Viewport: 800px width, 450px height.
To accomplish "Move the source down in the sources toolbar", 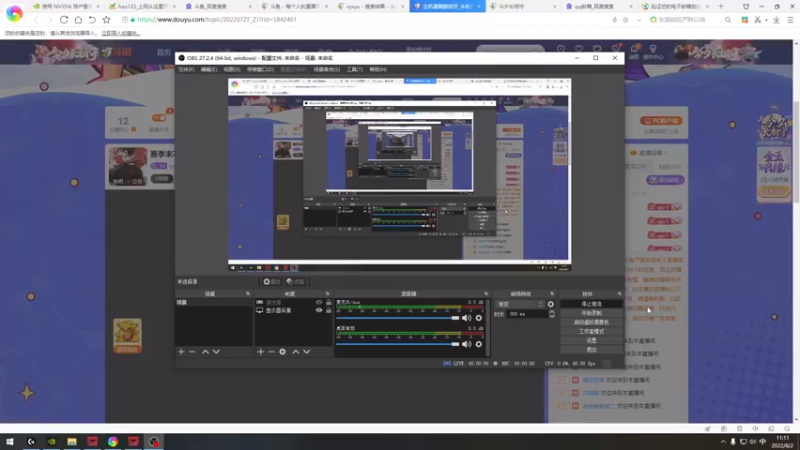I will [307, 352].
